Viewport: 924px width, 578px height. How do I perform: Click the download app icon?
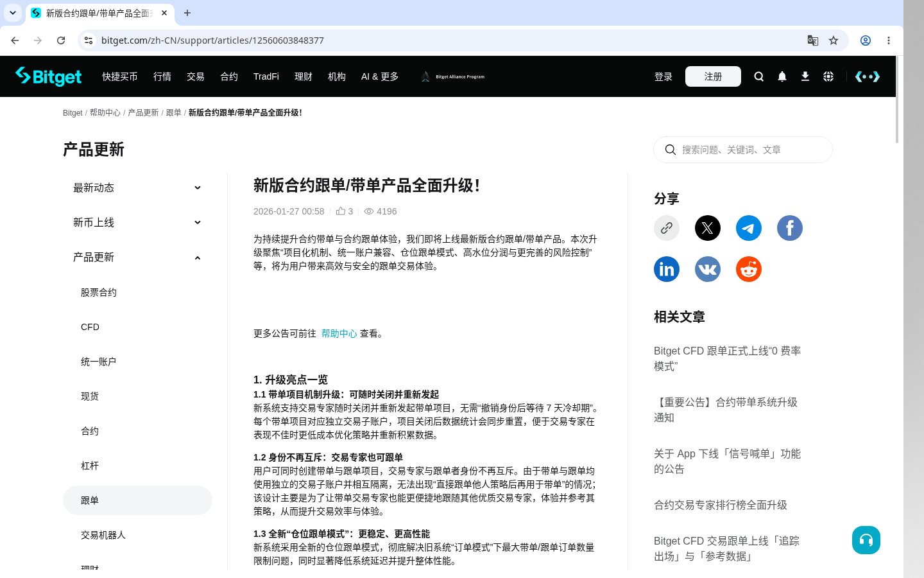[805, 76]
